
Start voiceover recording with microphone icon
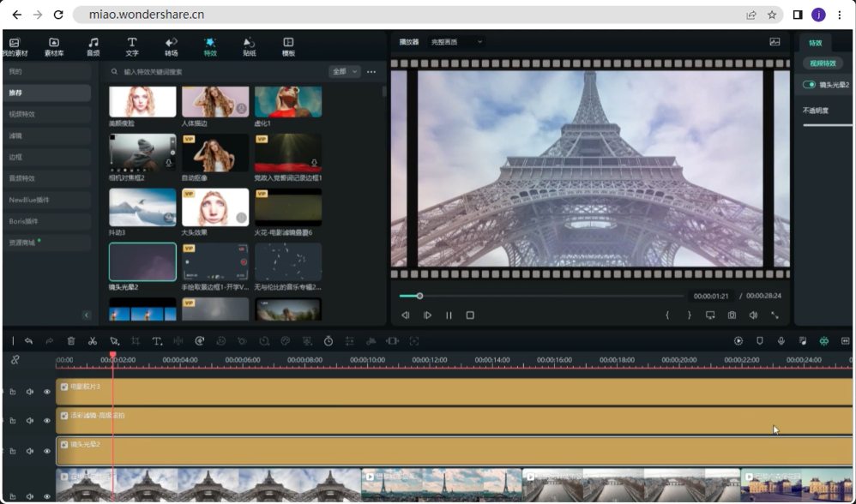(x=781, y=341)
